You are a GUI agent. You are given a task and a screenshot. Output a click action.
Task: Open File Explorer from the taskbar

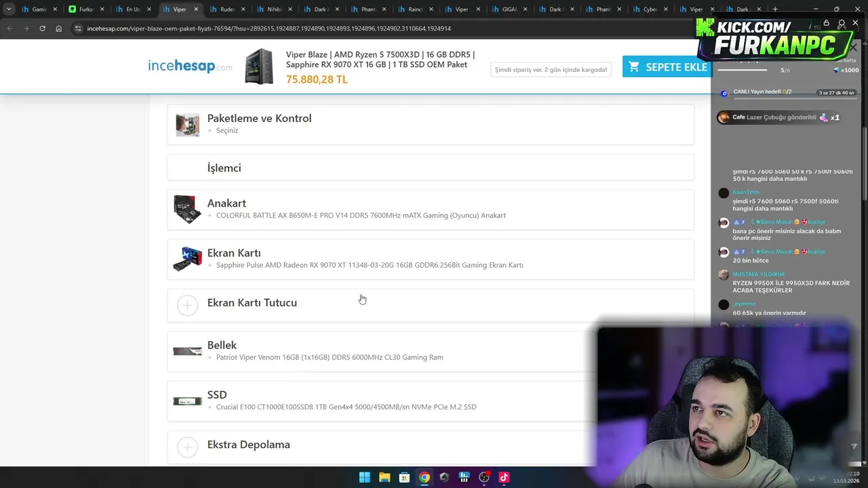pos(384,477)
